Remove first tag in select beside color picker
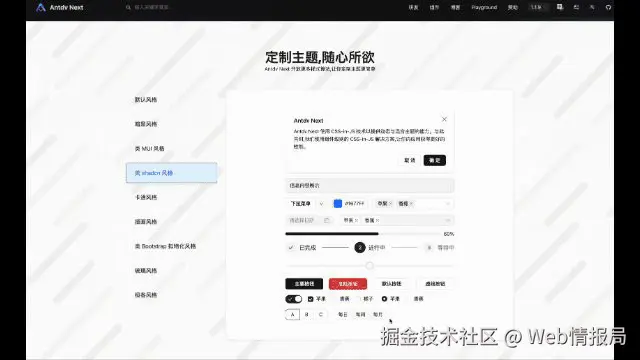The width and height of the screenshot is (640, 360). pos(391,203)
